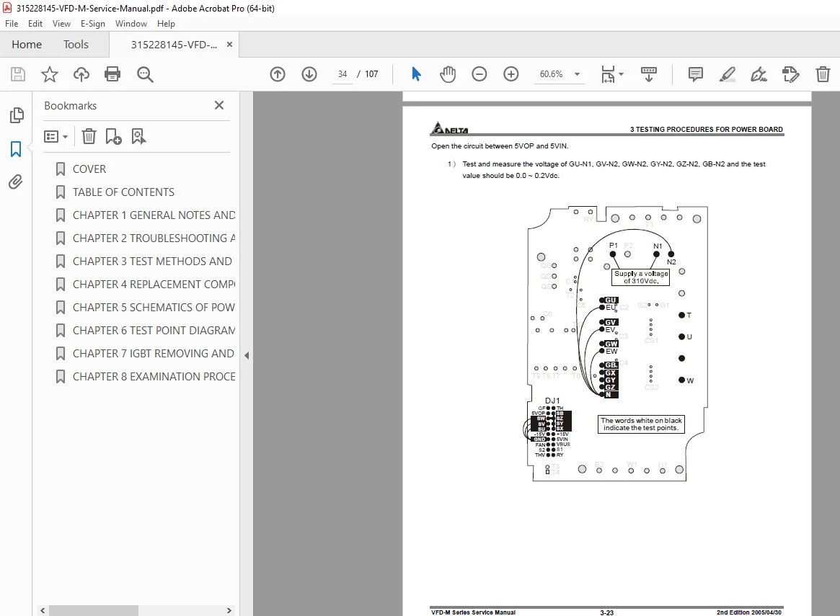The width and height of the screenshot is (840, 616).
Task: Collapse the navigation pane arrow
Action: pyautogui.click(x=247, y=355)
